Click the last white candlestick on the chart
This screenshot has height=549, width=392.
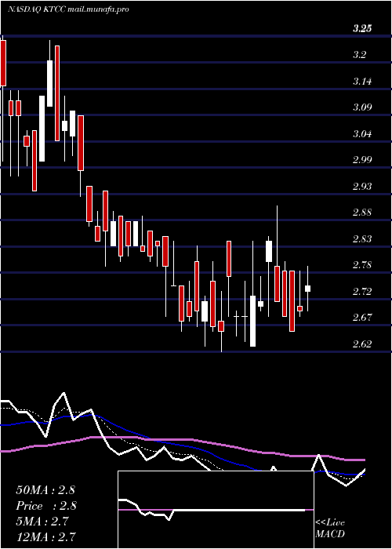[x=307, y=289]
